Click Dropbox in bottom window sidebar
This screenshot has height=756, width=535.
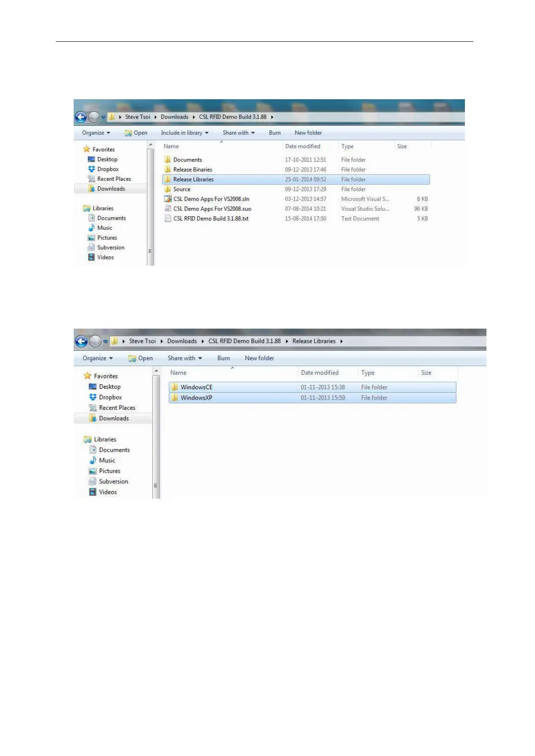(106, 398)
